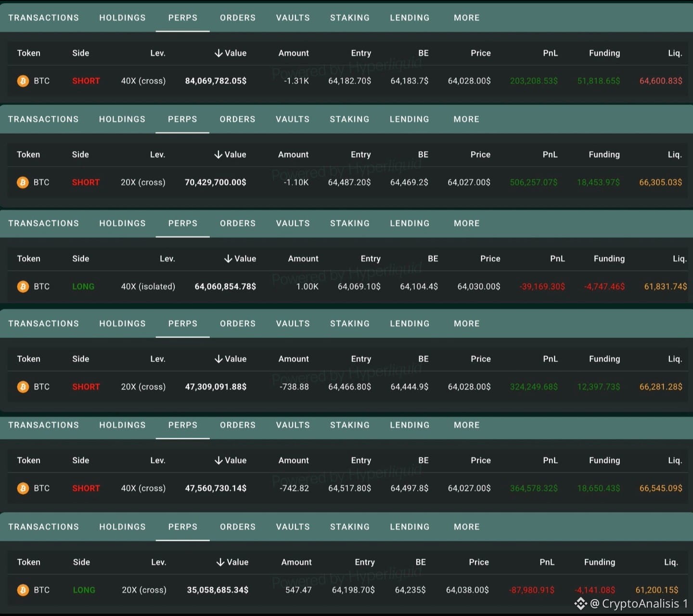The width and height of the screenshot is (693, 616).
Task: Click the Value sort arrow above 84,069,782.05$
Action: 218,53
